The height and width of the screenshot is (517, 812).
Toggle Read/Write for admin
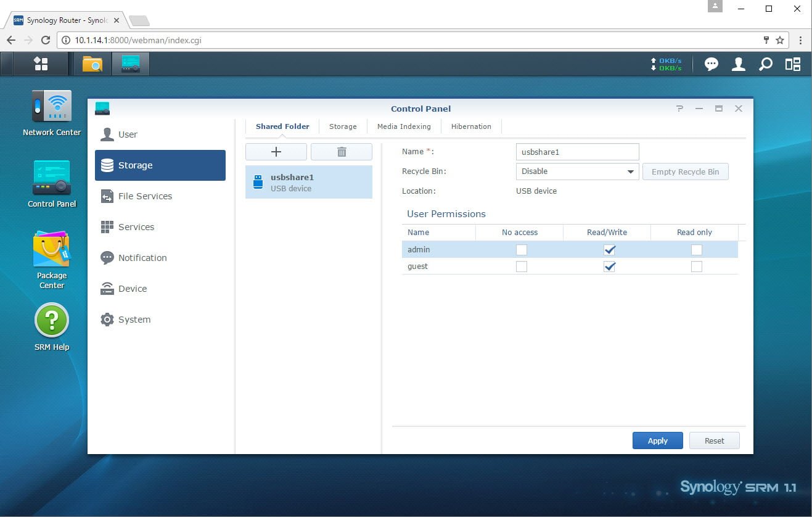(x=609, y=250)
